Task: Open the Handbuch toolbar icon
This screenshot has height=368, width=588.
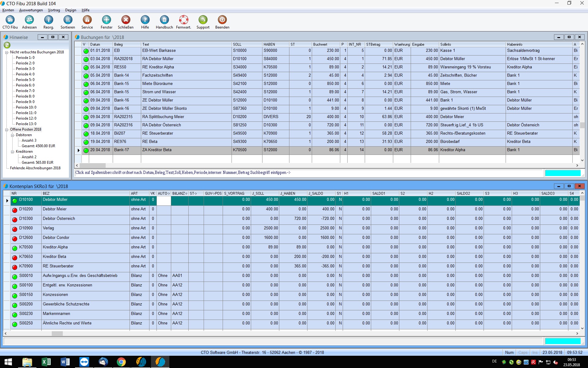Action: click(164, 20)
